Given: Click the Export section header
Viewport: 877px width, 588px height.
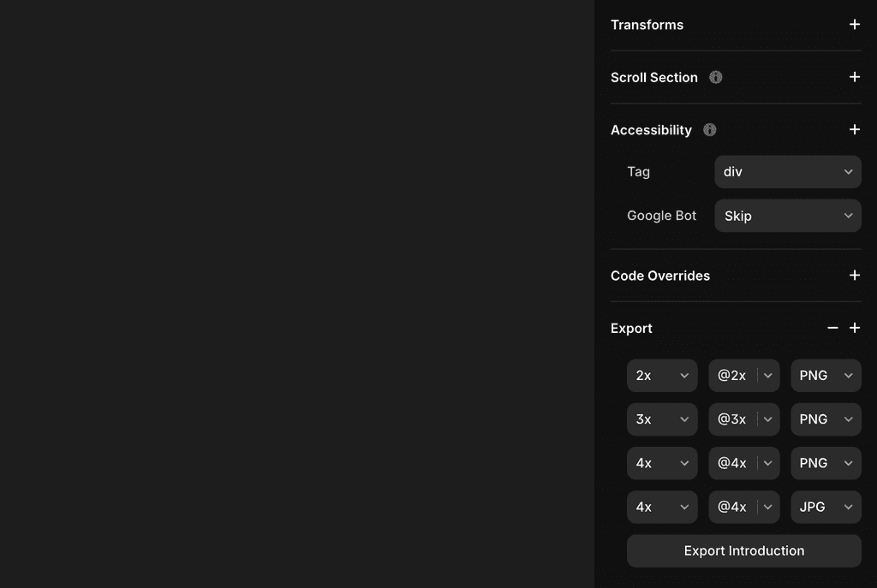Looking at the screenshot, I should (631, 328).
